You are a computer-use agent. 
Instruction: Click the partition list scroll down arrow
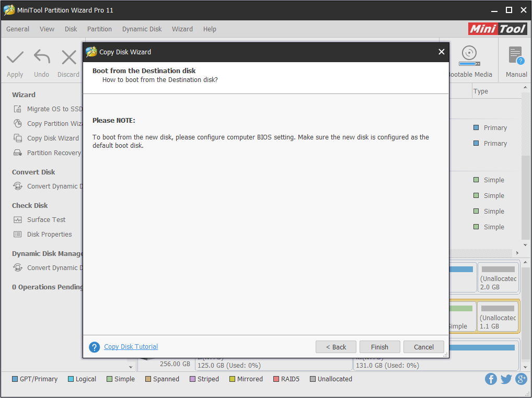[525, 245]
